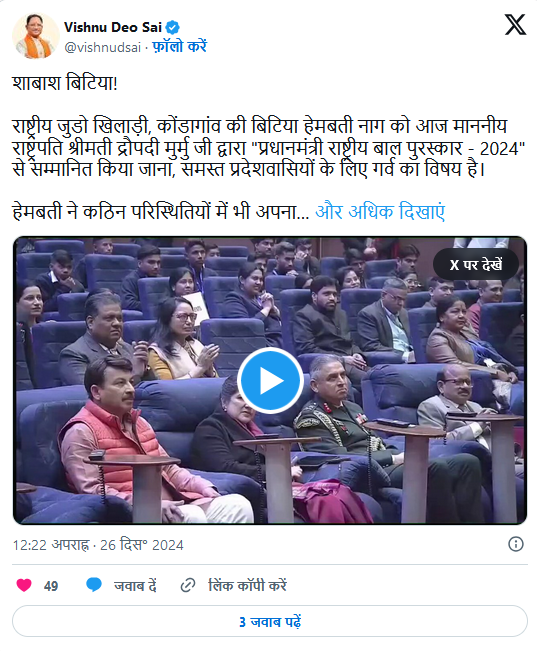
Task: Click लिंक कॉपी करें text
Action: (x=248, y=585)
